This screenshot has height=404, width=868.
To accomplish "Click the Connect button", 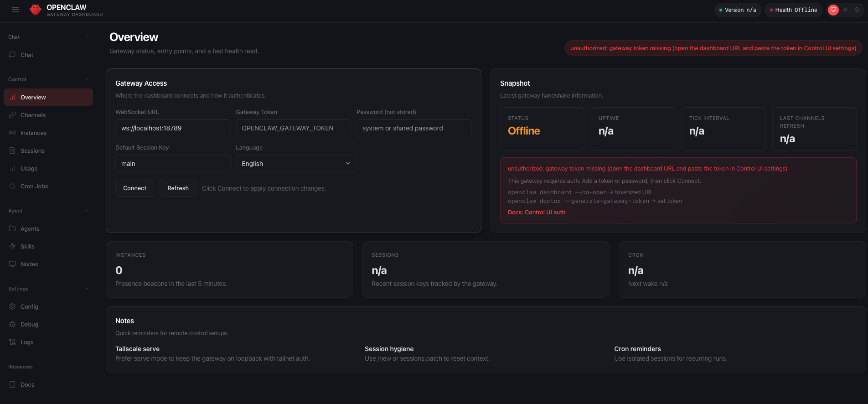I will point(134,188).
